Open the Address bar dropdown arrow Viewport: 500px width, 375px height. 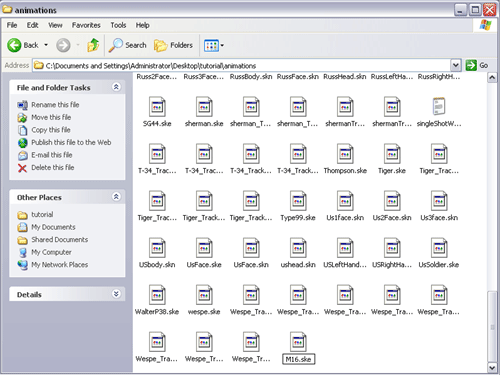click(x=455, y=65)
